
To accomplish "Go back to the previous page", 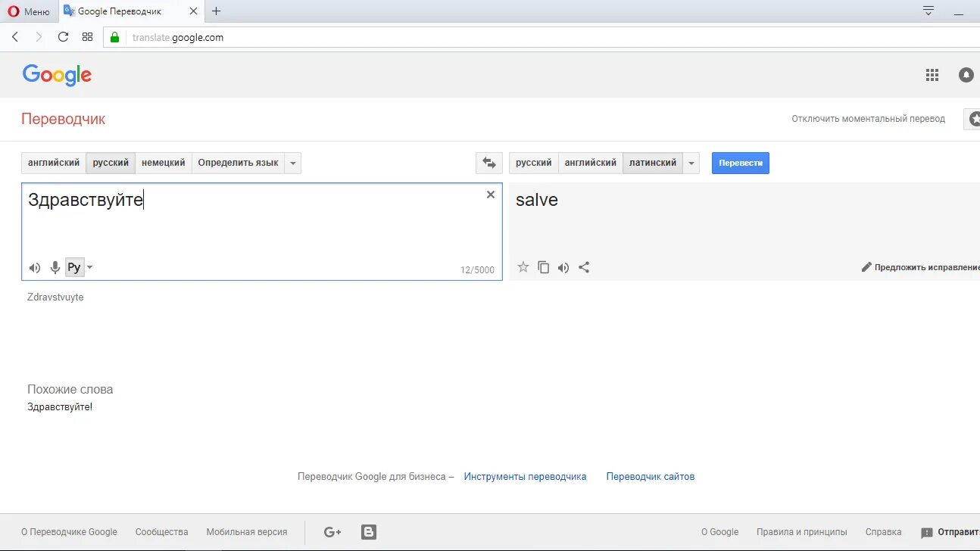I will 14,37.
